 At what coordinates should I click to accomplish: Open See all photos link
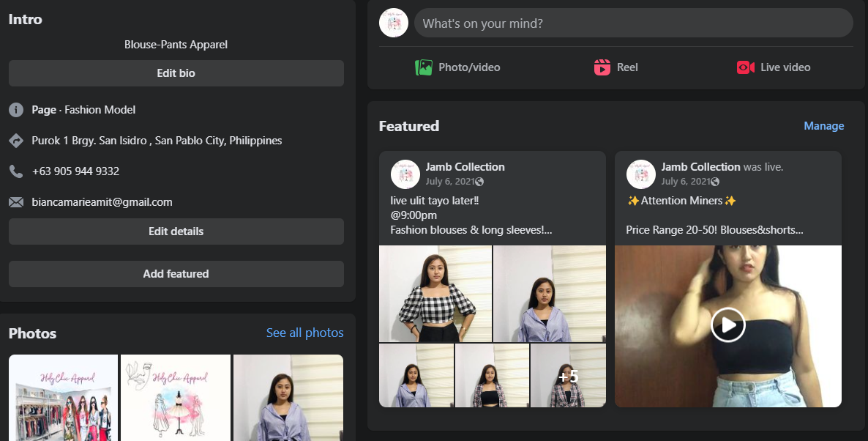(305, 333)
